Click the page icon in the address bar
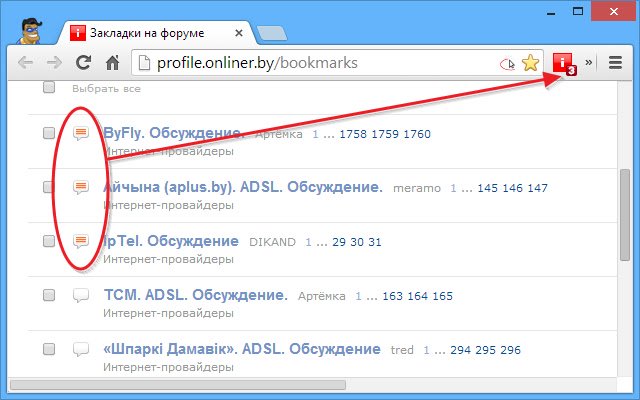This screenshot has height=400, width=640. point(144,63)
